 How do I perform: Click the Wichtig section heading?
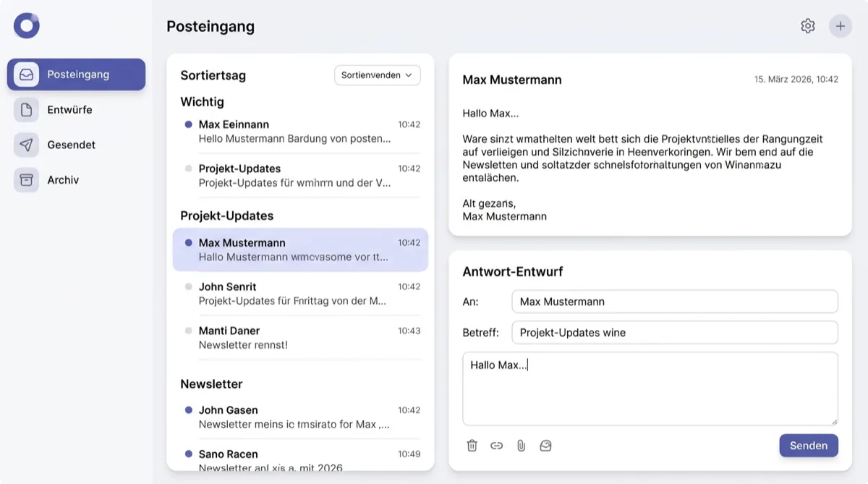(202, 102)
